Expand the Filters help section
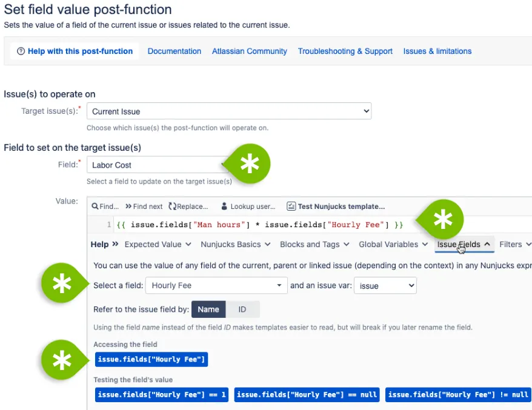Screen dimensions: 532x410 click(x=515, y=244)
